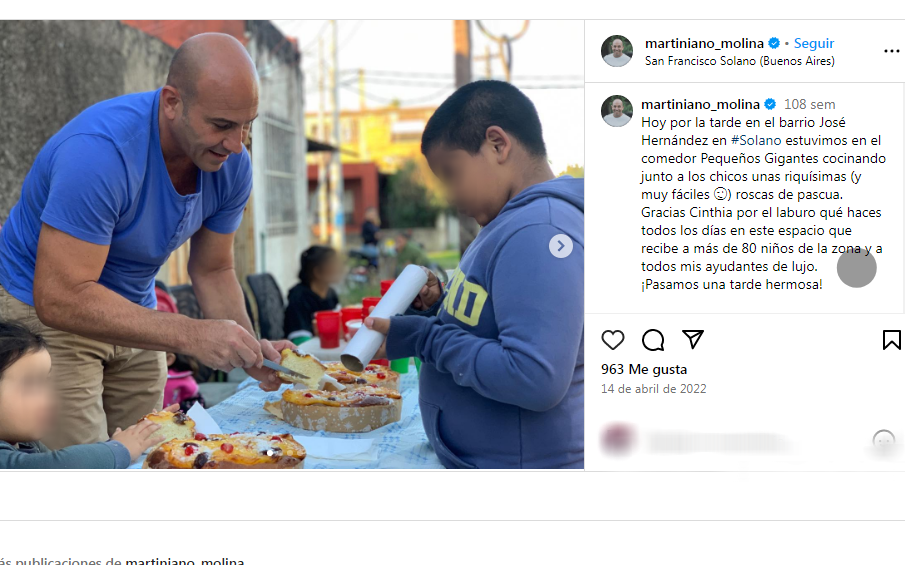This screenshot has width=905, height=565.
Task: Like the post with the heart icon
Action: [x=612, y=340]
